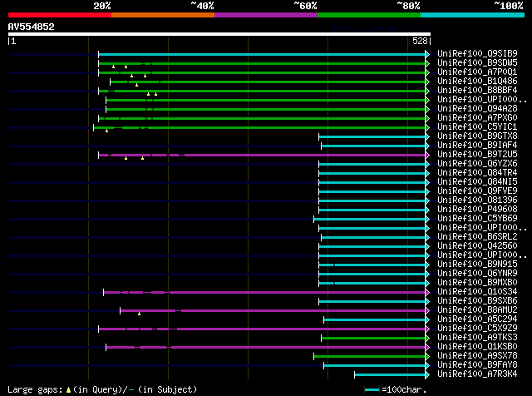Click the purple alignment bar for Q10S34

[264, 292]
